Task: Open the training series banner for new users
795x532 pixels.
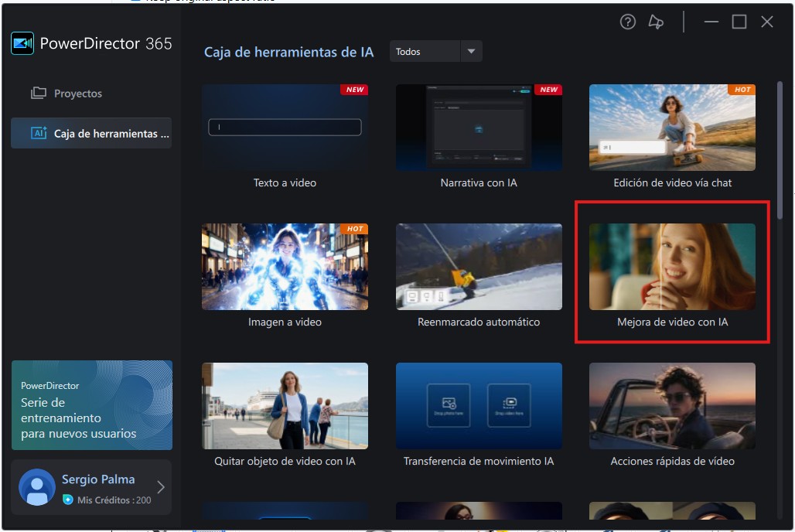Action: [92, 405]
